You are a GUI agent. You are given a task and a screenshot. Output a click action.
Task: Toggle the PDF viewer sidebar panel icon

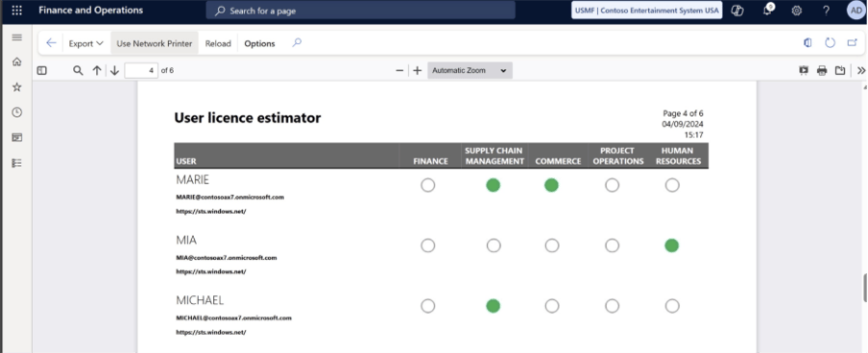click(x=42, y=70)
